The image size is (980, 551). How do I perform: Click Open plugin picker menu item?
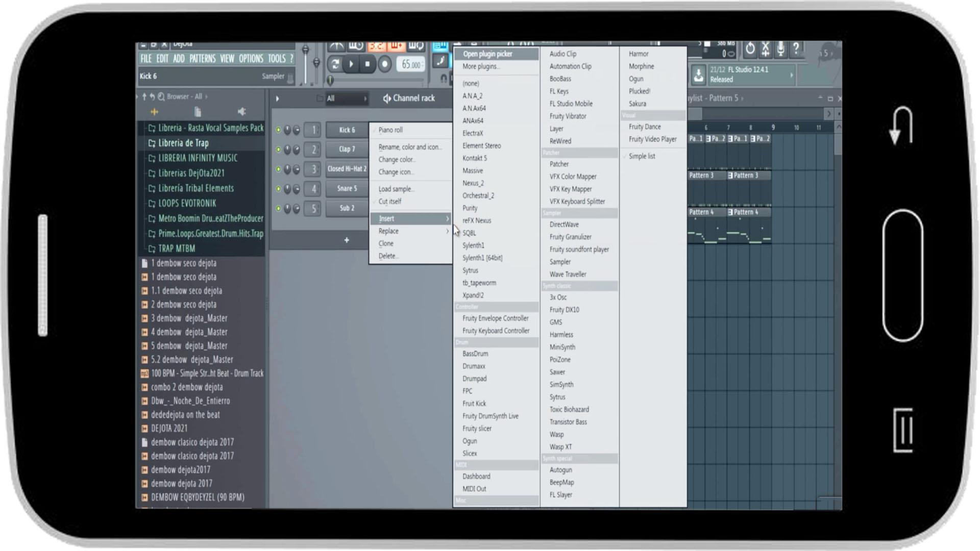tap(488, 53)
